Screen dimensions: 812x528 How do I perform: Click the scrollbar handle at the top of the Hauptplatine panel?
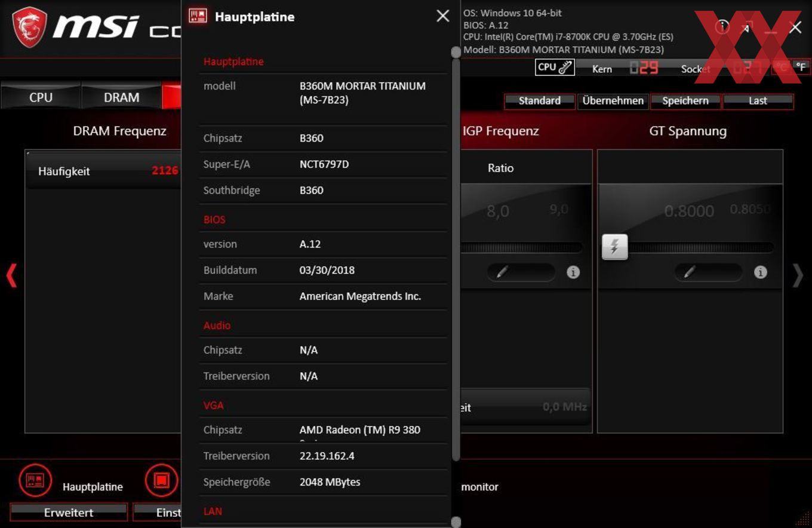click(456, 53)
